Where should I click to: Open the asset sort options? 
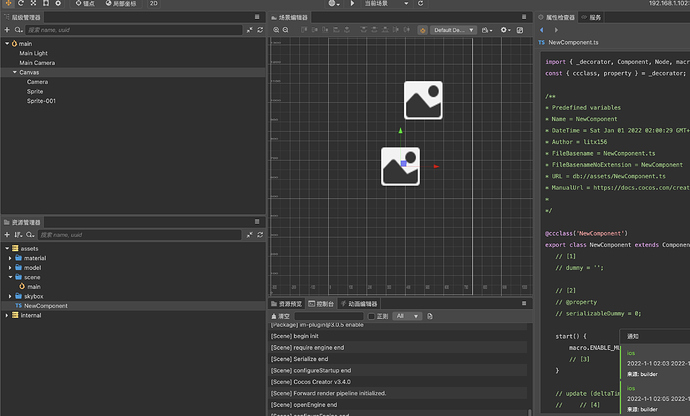18,235
